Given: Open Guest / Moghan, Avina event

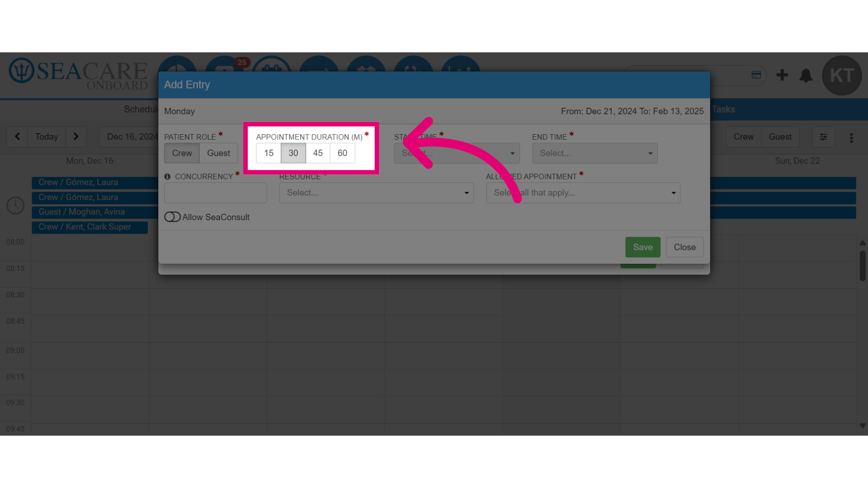Looking at the screenshot, I should (x=95, y=212).
